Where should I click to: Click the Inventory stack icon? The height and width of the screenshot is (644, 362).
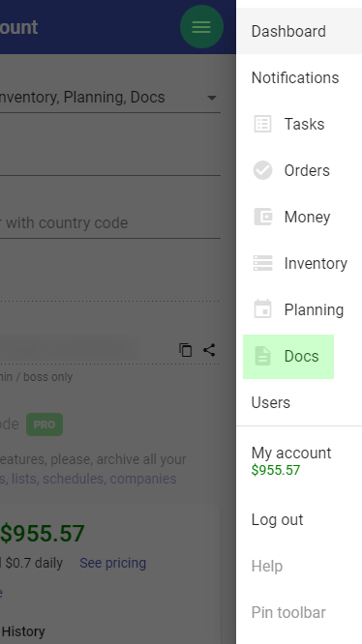[x=262, y=263]
